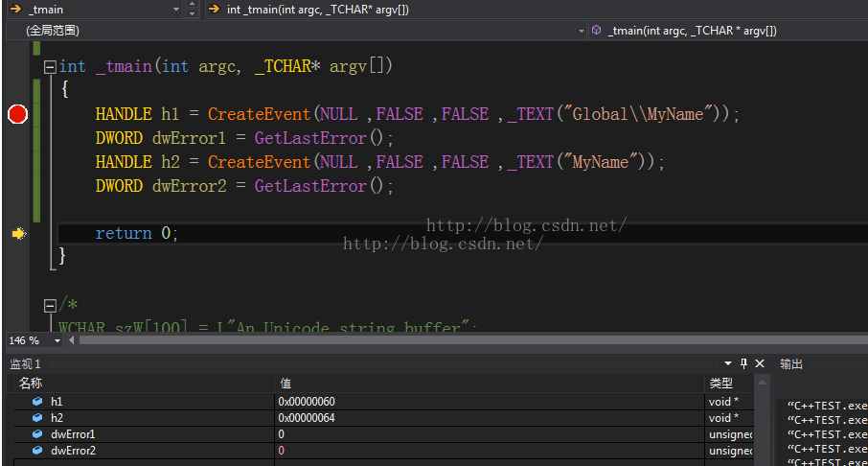
Task: Click the orange arrow icon before int _tmain signature
Action: coord(215,9)
